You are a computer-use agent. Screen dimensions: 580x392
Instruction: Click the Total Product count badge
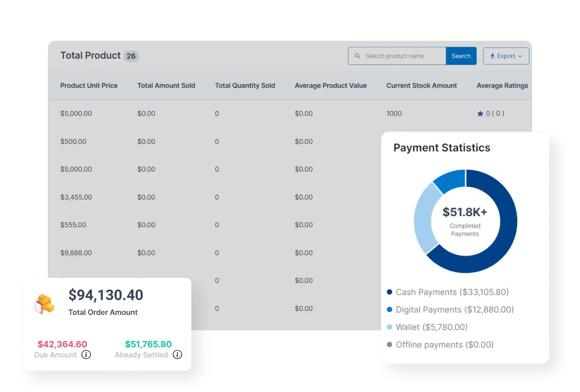132,56
